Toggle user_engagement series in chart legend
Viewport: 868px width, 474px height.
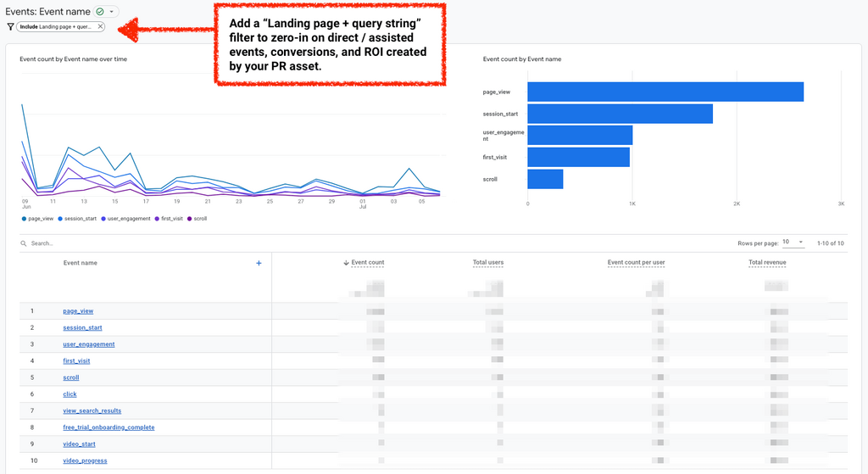pyautogui.click(x=127, y=219)
